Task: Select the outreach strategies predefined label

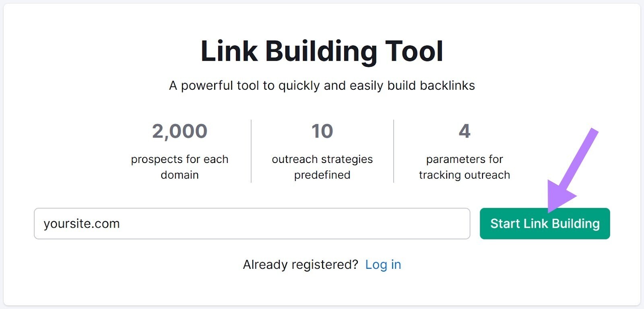Action: point(322,167)
